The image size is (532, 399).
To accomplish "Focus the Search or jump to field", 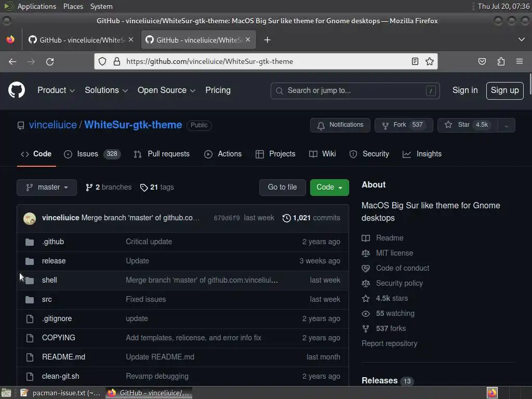I will [355, 91].
